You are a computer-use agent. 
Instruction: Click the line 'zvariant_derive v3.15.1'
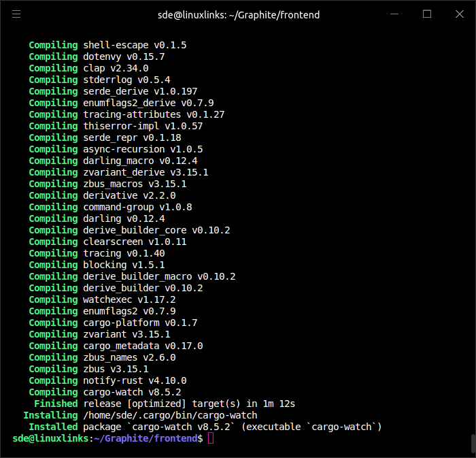point(146,172)
